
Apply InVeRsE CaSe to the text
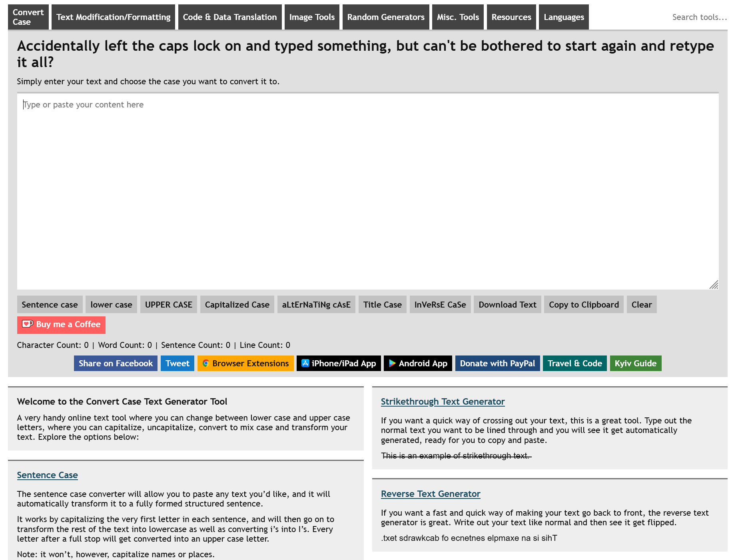click(x=440, y=305)
